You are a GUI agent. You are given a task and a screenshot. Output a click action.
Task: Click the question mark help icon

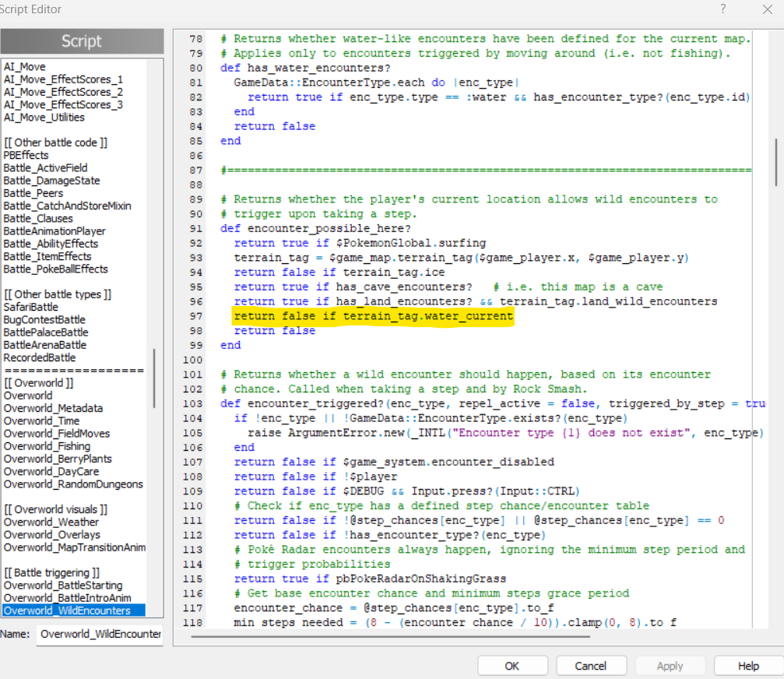click(723, 9)
